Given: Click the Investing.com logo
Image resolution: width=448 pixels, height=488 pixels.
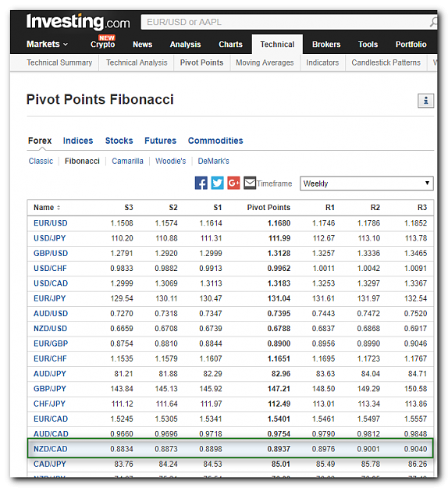Looking at the screenshot, I should pos(78,22).
